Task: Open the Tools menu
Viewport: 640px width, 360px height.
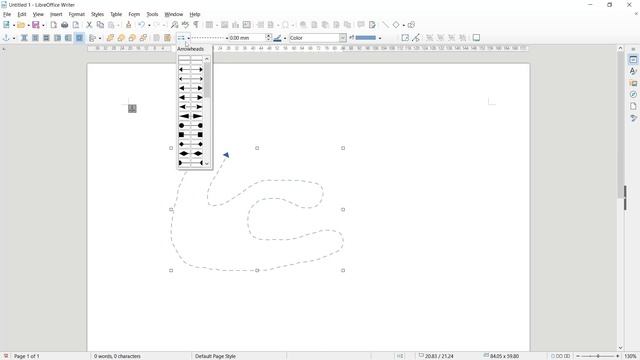Action: point(152,14)
